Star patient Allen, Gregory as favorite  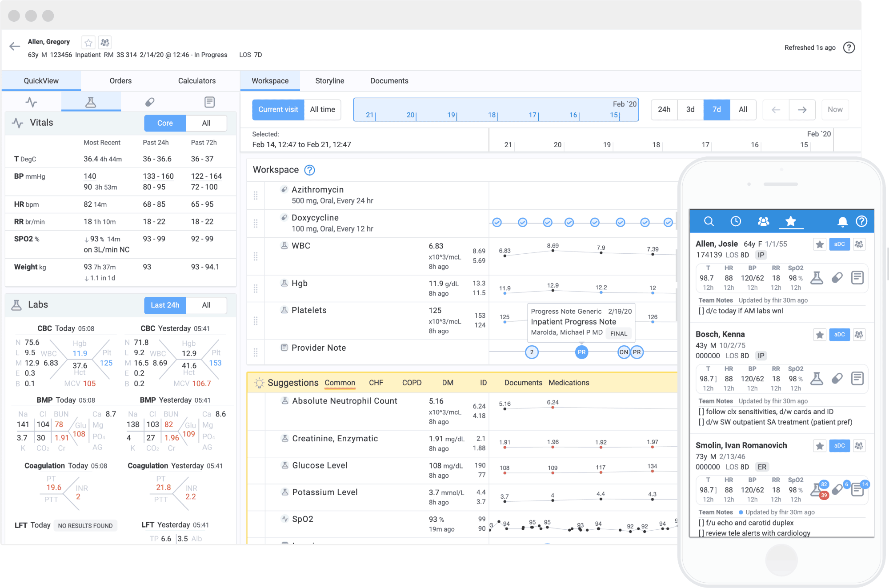point(88,43)
